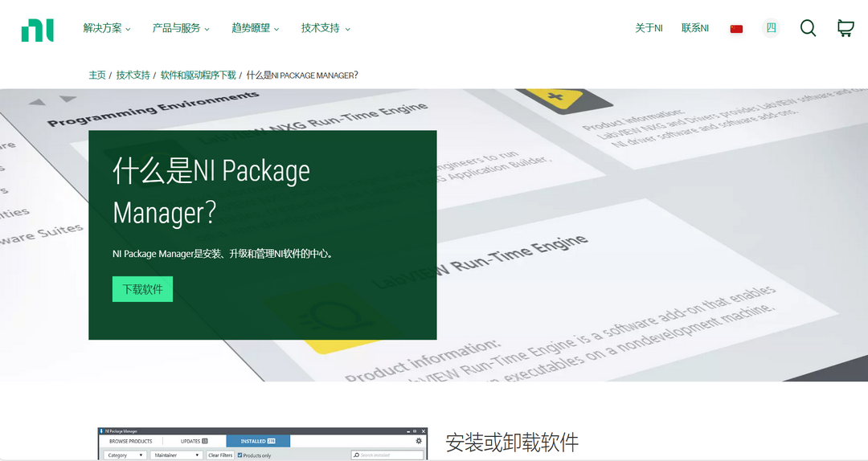Click the NI logo in the header
This screenshot has width=868, height=461.
click(37, 29)
